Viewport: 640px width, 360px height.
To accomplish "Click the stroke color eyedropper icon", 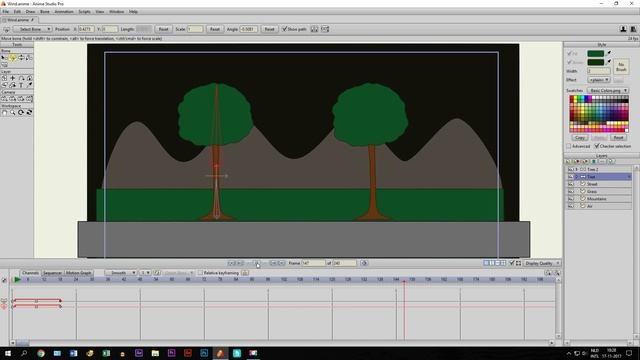I will coord(609,62).
